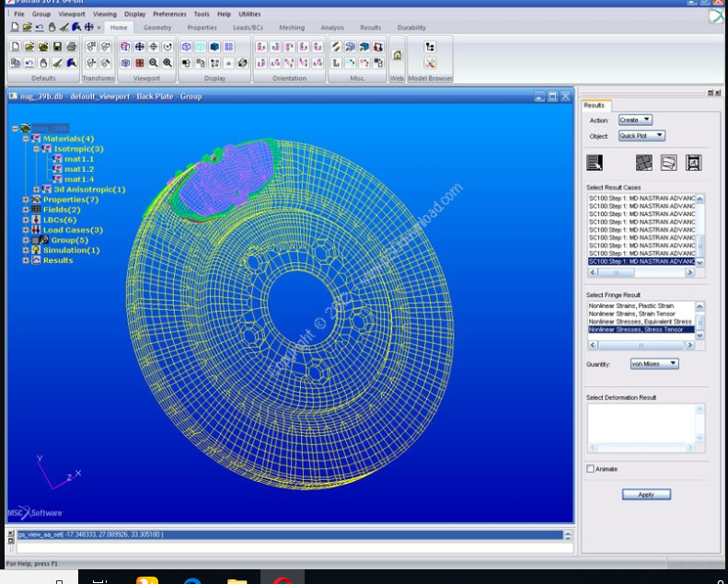Image resolution: width=728 pixels, height=584 pixels.
Task: Select Nonlinear Stresses, Equivalent Stress fringe result
Action: click(x=641, y=322)
